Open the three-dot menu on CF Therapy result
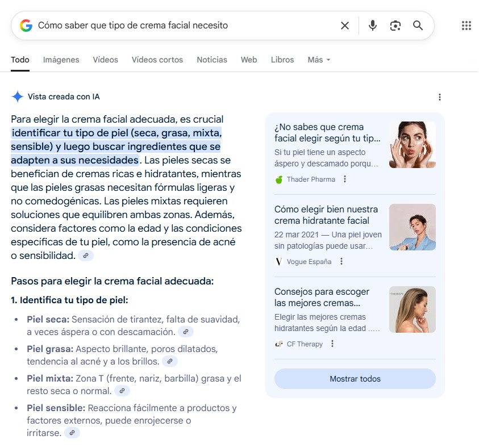The image size is (479, 448). point(332,344)
